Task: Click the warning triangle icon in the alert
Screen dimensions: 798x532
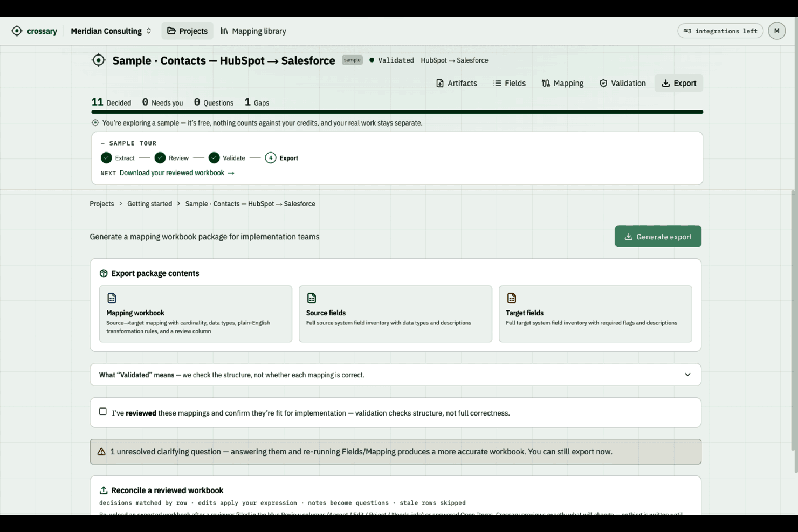Action: 101,452
